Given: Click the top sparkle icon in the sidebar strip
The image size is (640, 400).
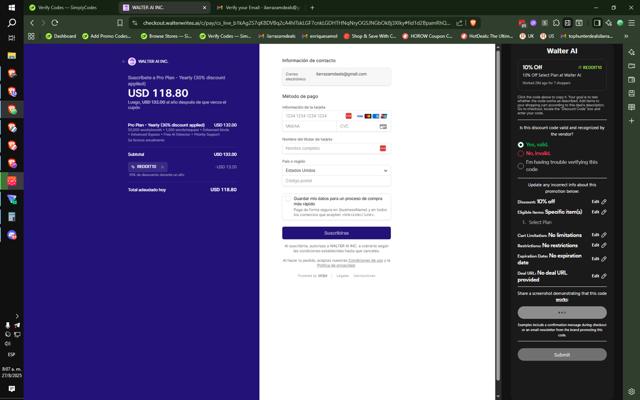Looking at the screenshot, I should pos(631,52).
